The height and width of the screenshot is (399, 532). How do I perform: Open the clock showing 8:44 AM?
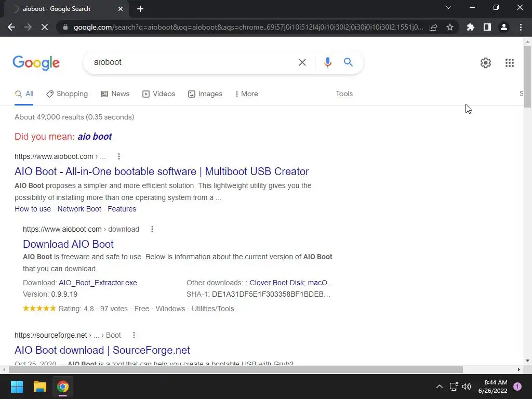pos(493,387)
